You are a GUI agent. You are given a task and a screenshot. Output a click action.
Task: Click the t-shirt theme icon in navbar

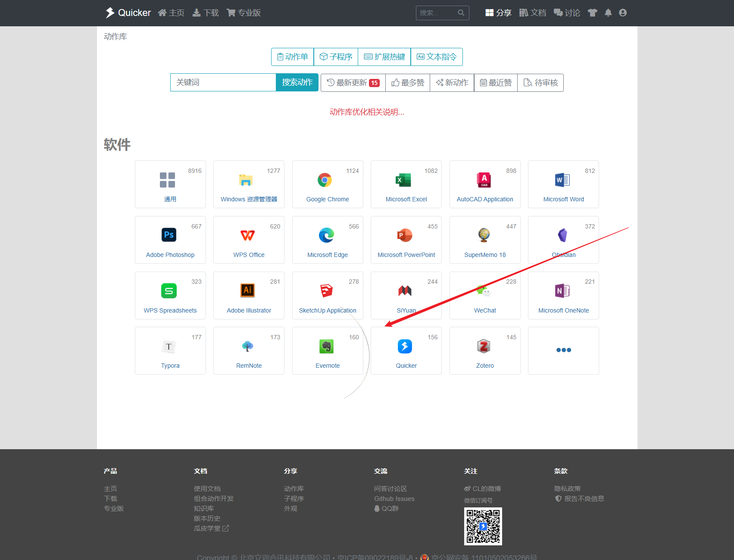click(593, 13)
